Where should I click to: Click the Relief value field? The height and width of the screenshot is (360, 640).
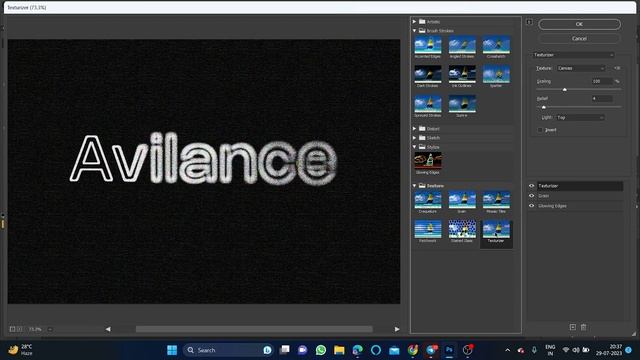coord(602,98)
